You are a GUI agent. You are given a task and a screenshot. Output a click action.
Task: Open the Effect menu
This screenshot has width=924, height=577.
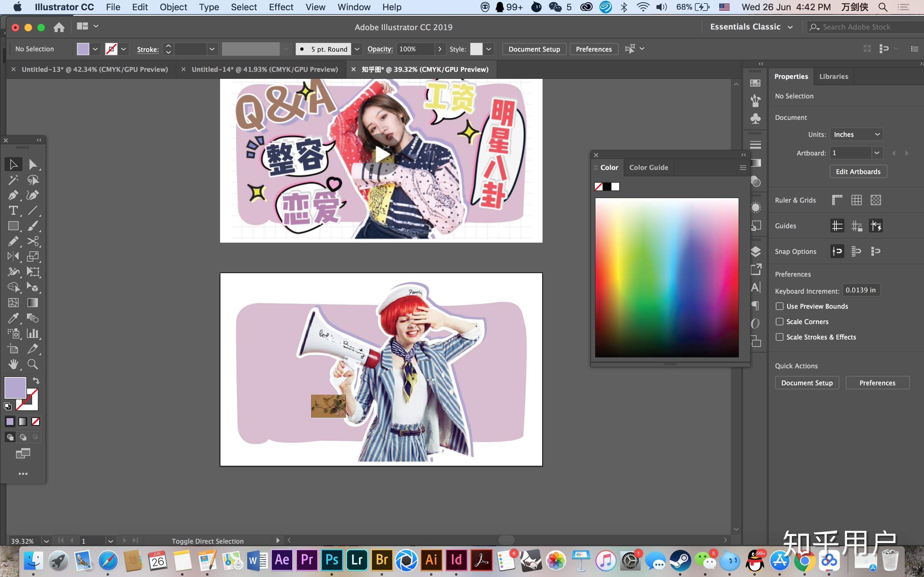coord(281,7)
